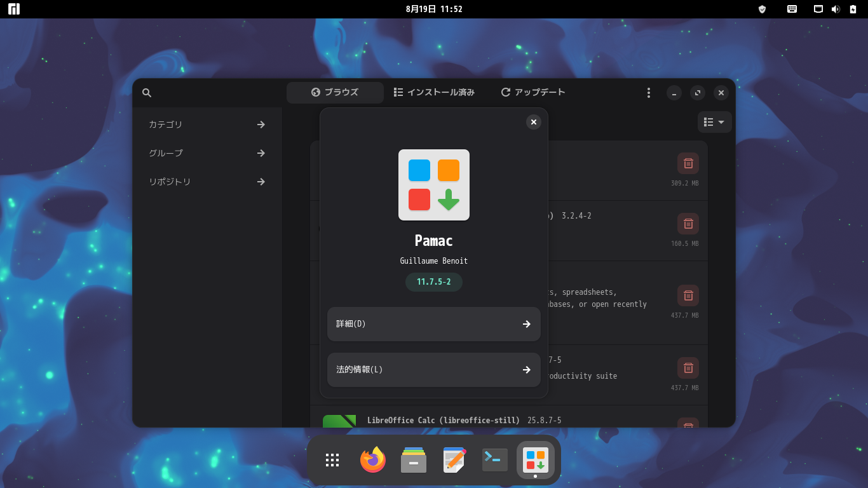868x488 pixels.
Task: Remove the productivity suite package sized 437.7 MB
Action: [688, 368]
